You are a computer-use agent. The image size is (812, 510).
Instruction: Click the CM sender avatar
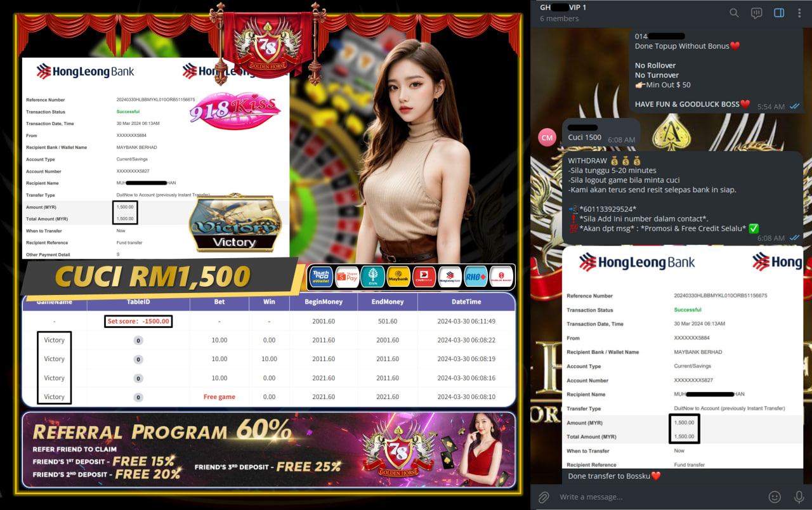click(x=547, y=137)
